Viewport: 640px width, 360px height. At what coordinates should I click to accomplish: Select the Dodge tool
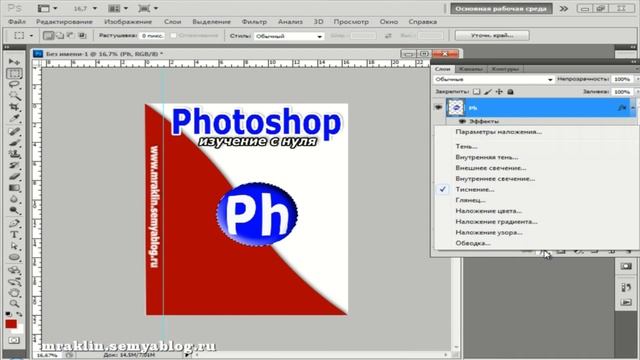pyautogui.click(x=14, y=211)
